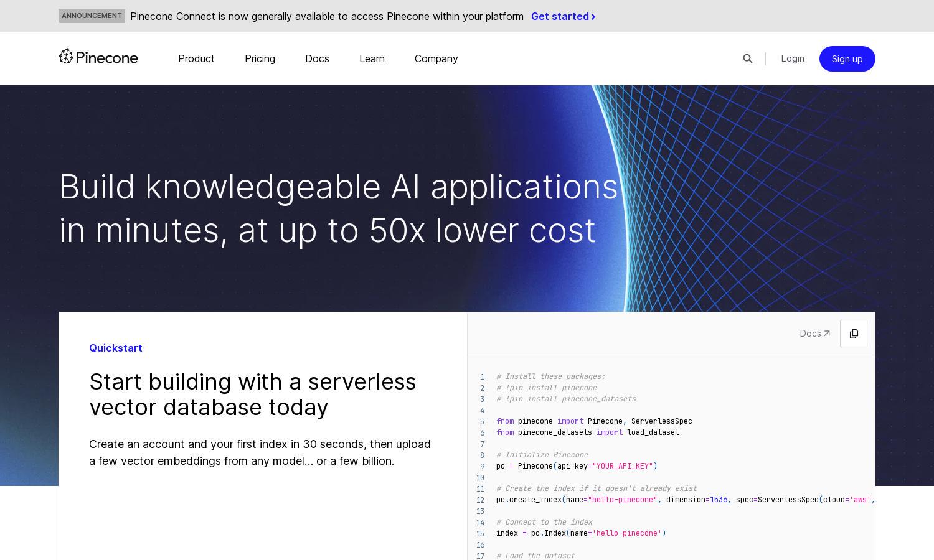The image size is (934, 560).
Task: Click code line '# !pip install pinecone_datasets'
Action: point(566,399)
